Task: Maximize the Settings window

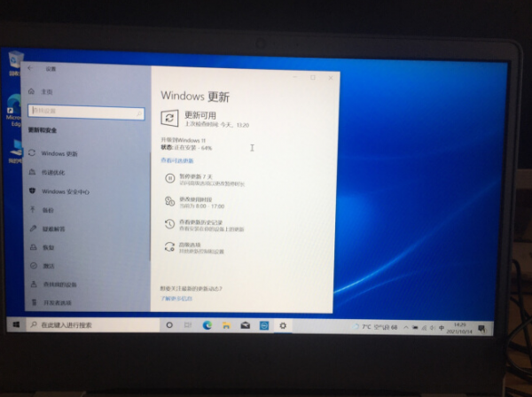Action: 313,78
